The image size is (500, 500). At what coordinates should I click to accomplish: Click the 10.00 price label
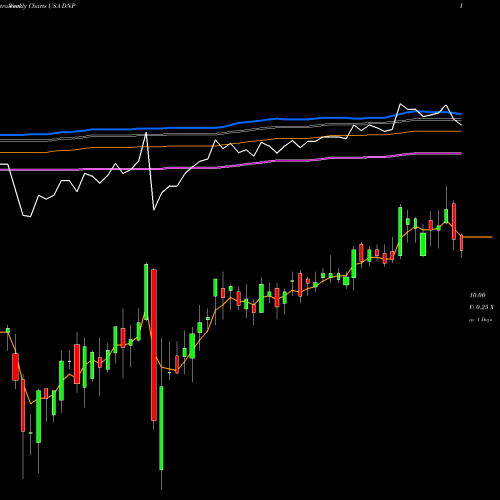click(477, 295)
